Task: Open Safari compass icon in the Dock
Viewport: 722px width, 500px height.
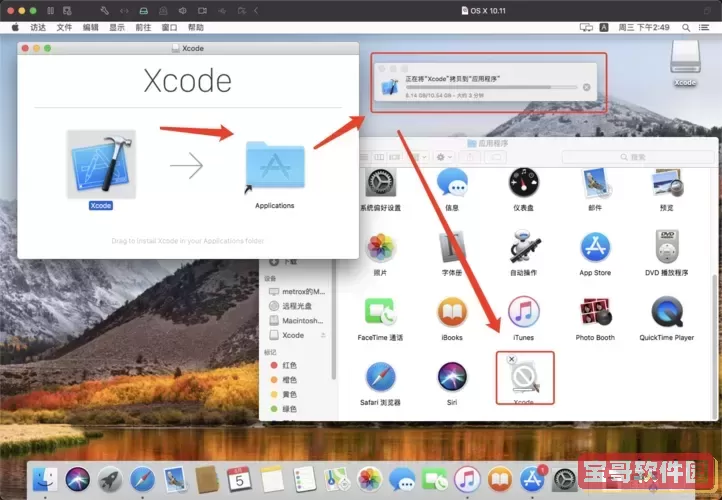Action: point(142,480)
